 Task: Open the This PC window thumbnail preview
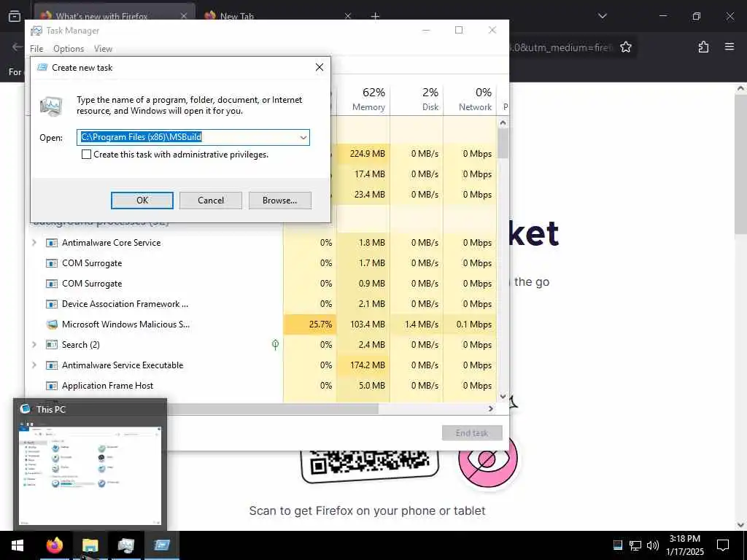tap(90, 475)
